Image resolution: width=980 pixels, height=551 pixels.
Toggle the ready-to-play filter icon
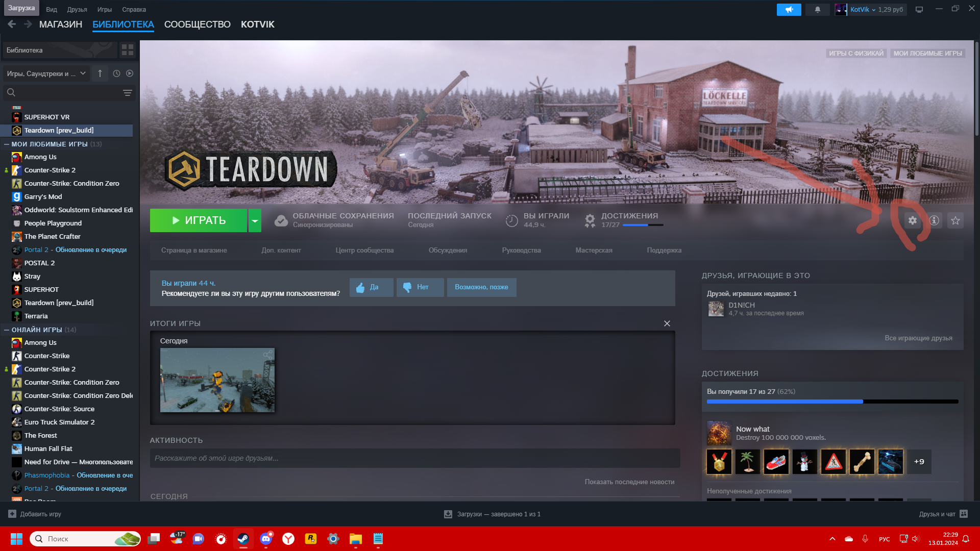pos(130,73)
